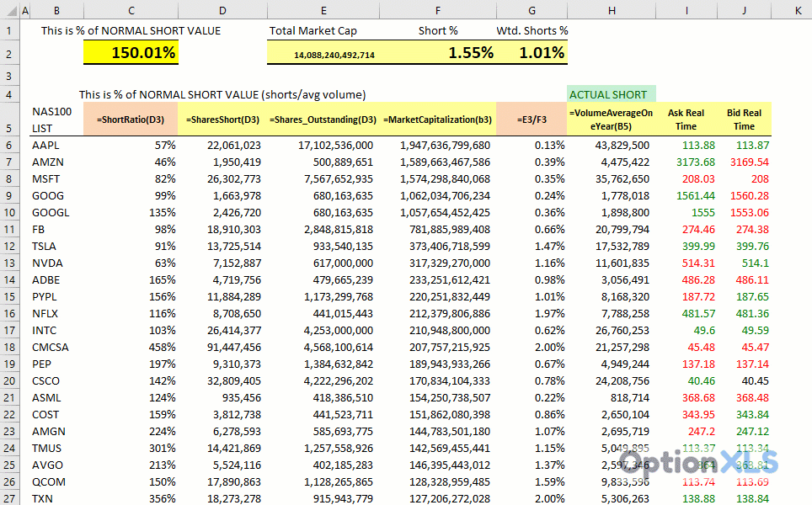Select column E header
This screenshot has width=812, height=505.
coord(323,10)
